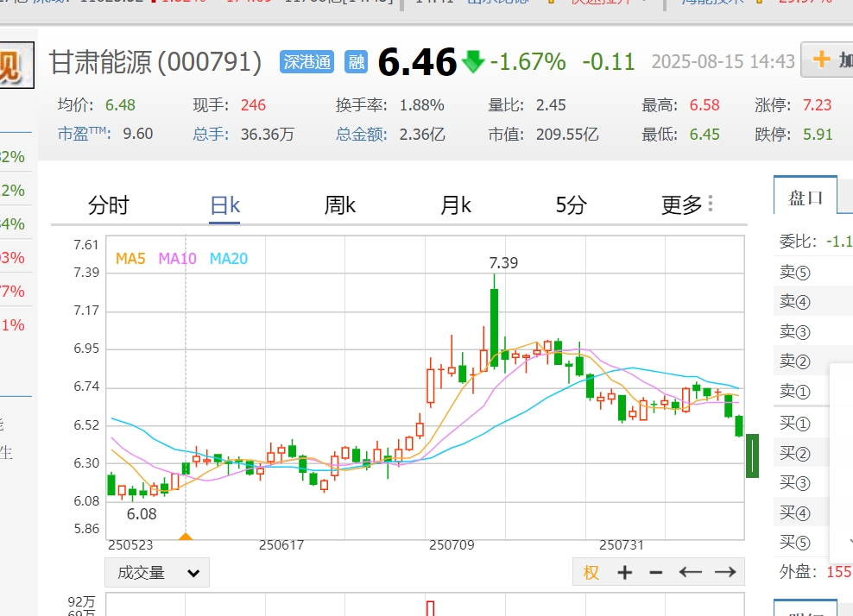The width and height of the screenshot is (853, 616).
Task: Click the 跌停 value 5.91
Action: click(818, 135)
